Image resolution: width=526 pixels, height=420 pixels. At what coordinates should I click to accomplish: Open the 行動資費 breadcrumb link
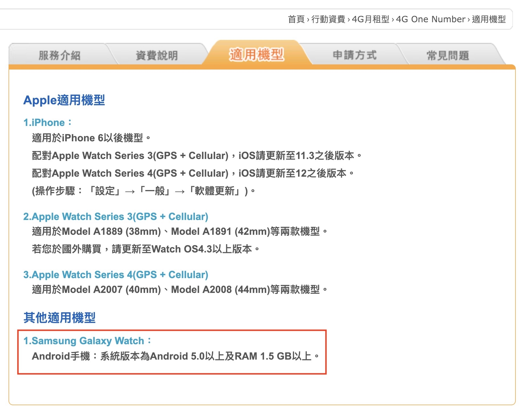coord(328,19)
